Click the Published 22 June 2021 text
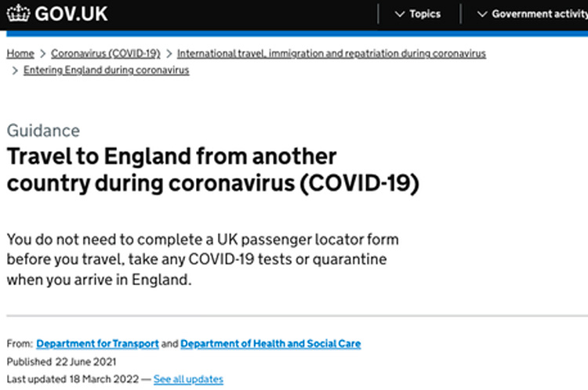588x390 pixels. pos(61,362)
